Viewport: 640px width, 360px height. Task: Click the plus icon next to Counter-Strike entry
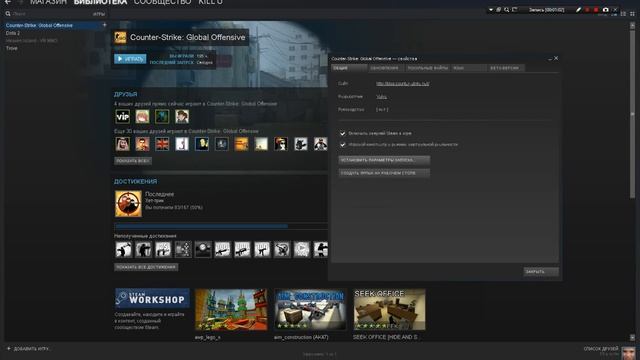pyautogui.click(x=104, y=25)
